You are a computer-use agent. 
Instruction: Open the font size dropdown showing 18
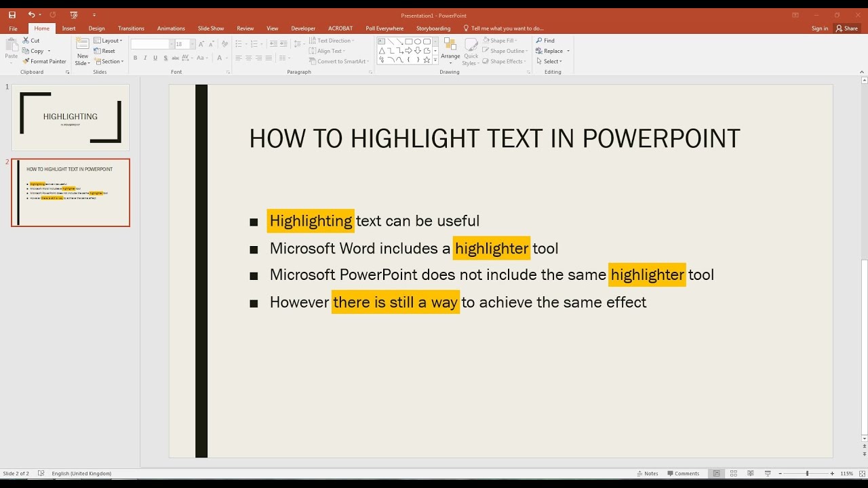pyautogui.click(x=193, y=44)
